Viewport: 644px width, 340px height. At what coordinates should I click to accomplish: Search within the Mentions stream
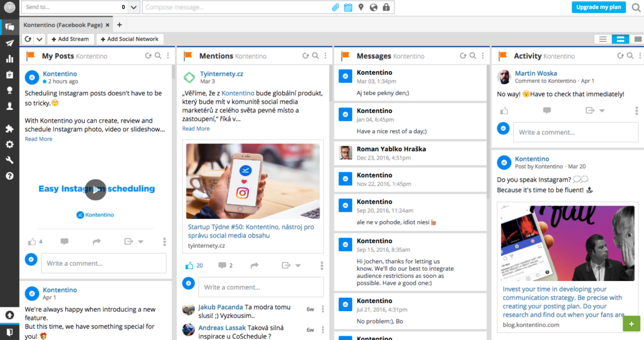point(315,56)
